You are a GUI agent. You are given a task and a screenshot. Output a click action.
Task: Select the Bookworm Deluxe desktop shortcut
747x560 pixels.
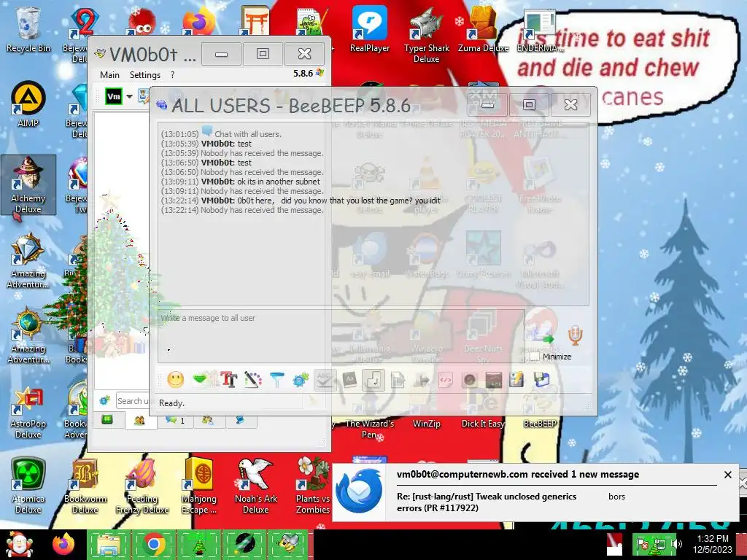(x=85, y=486)
